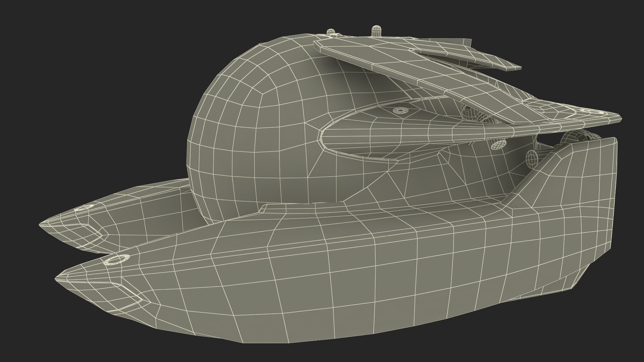Select the small cylinder cap under the wing
The image size is (644, 362).
(x=498, y=144)
